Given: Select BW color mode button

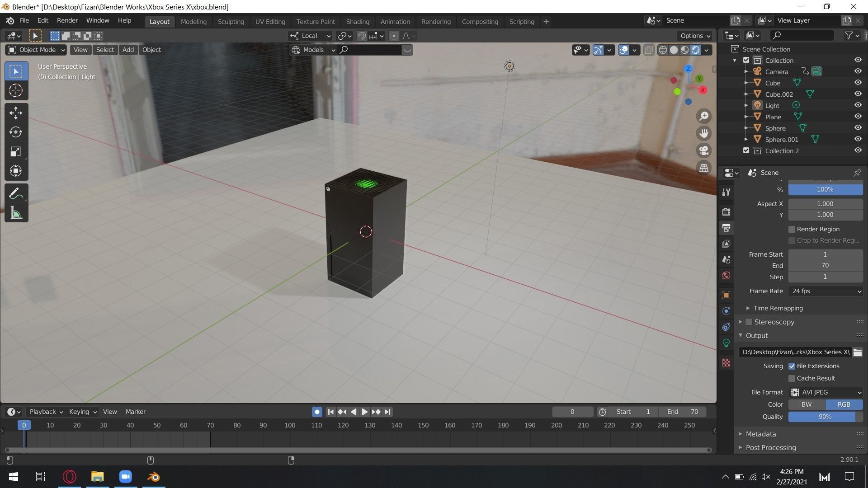Looking at the screenshot, I should point(807,404).
